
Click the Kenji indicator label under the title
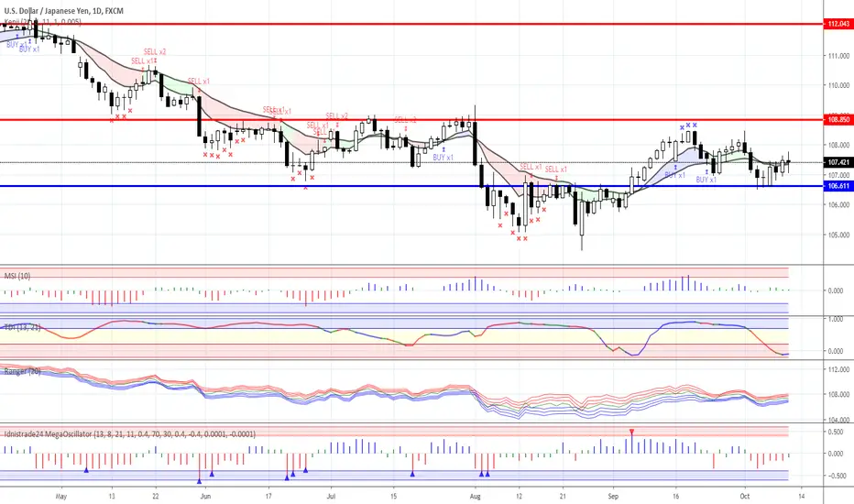tap(42, 22)
